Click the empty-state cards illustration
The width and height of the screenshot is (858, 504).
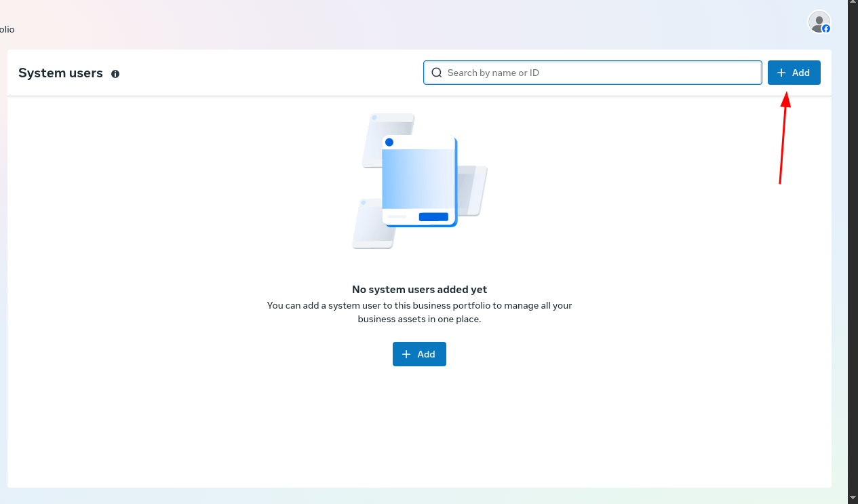tap(419, 180)
